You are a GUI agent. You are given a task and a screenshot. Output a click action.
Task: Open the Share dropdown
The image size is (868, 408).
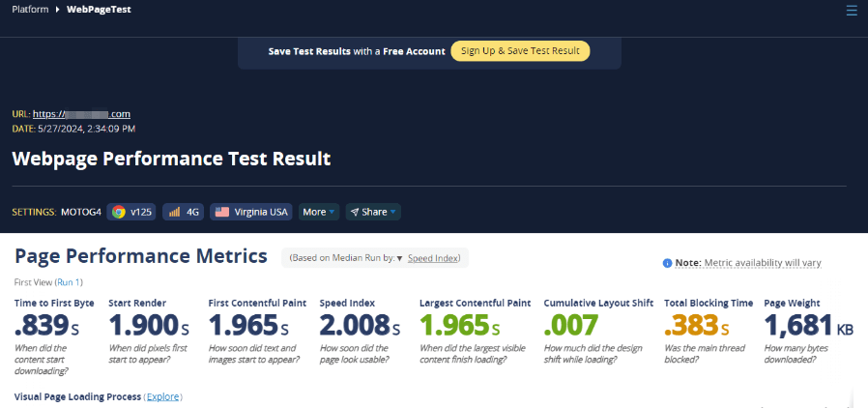tap(373, 212)
